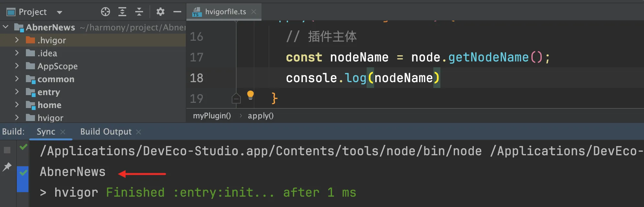Click console.log on line 18
644x207 pixels.
pyautogui.click(x=326, y=78)
